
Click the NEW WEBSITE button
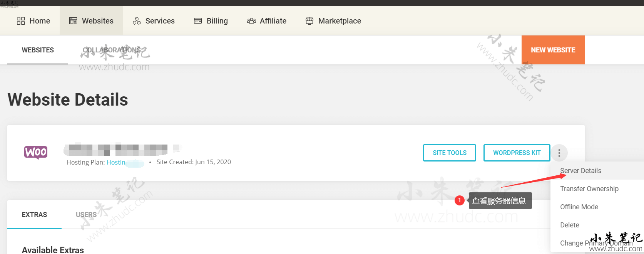553,50
